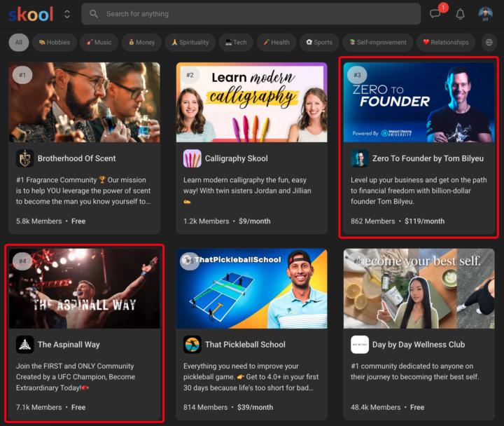The image size is (504, 426).
Task: Open the Brotherhood Of Scent title
Action: (76, 158)
